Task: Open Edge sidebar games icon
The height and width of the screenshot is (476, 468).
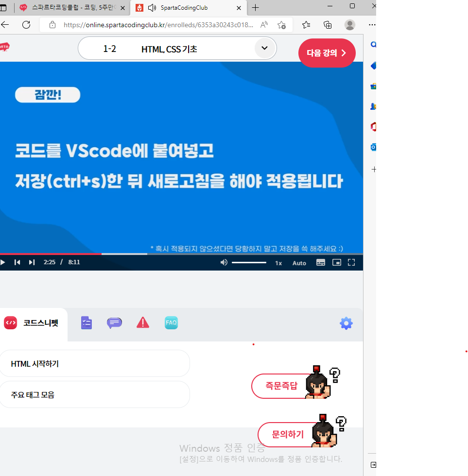Action: pyautogui.click(x=373, y=106)
